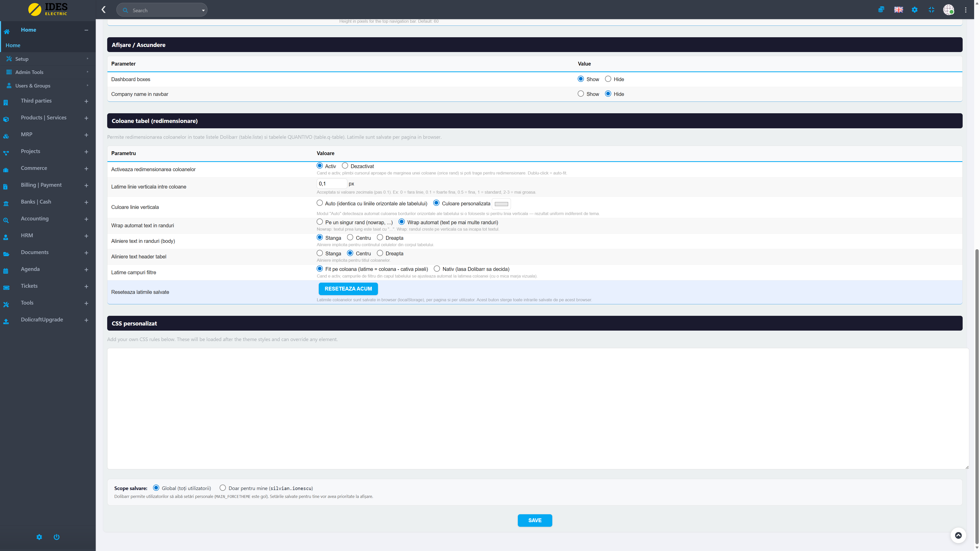Screen dimensions: 980x551
Task: Open the vertical line custom color swatch
Action: [501, 204]
